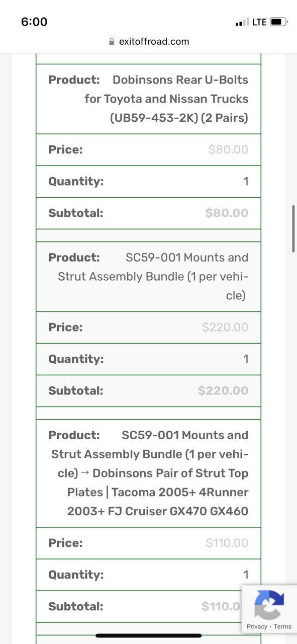Viewport: 297px width, 644px height.
Task: Tap the $220.00 price value
Action: 225,328
